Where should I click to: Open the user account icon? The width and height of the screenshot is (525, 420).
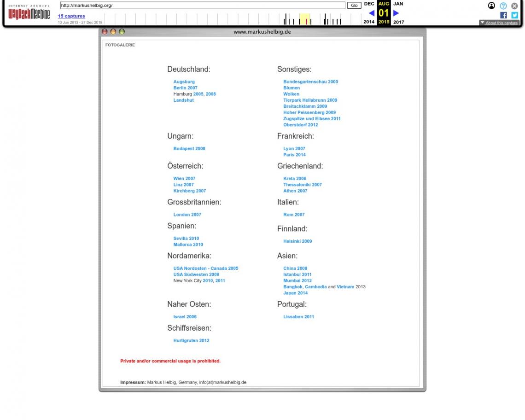click(x=491, y=6)
